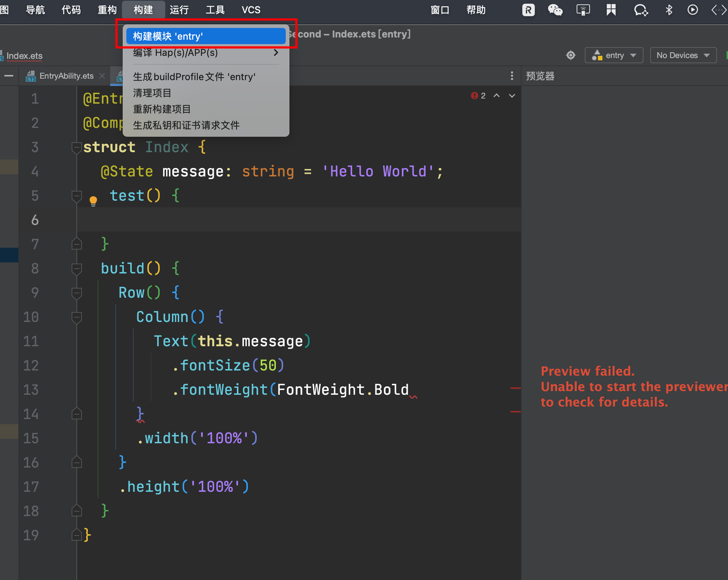Go to previous error with up arrow
This screenshot has height=580, width=728.
coord(497,96)
